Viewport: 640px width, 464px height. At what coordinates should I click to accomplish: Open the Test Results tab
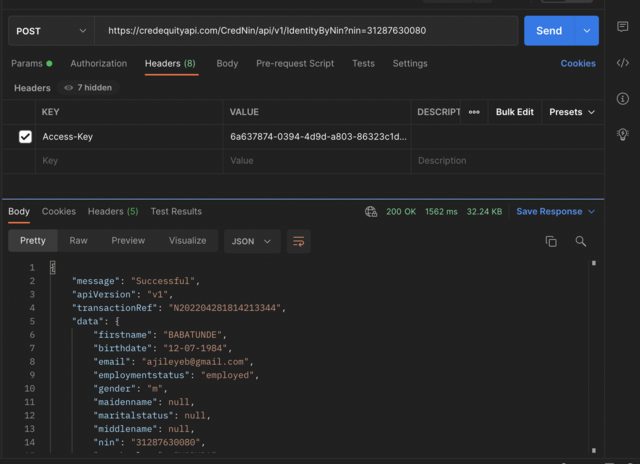pos(176,211)
